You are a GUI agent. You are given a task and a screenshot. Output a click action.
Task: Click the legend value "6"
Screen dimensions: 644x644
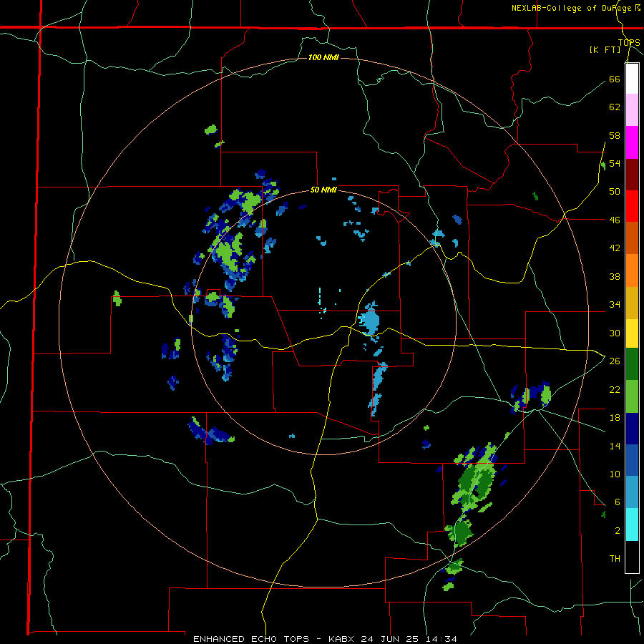click(x=618, y=502)
